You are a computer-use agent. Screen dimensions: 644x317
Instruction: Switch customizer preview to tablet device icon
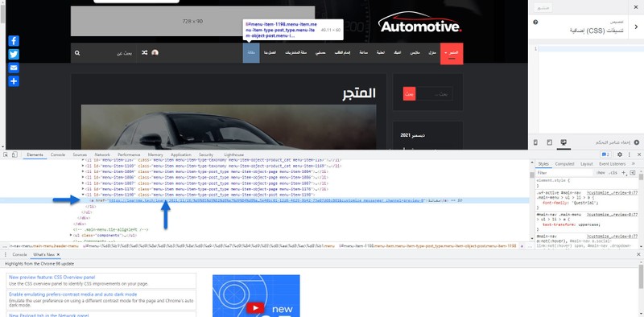click(x=550, y=142)
